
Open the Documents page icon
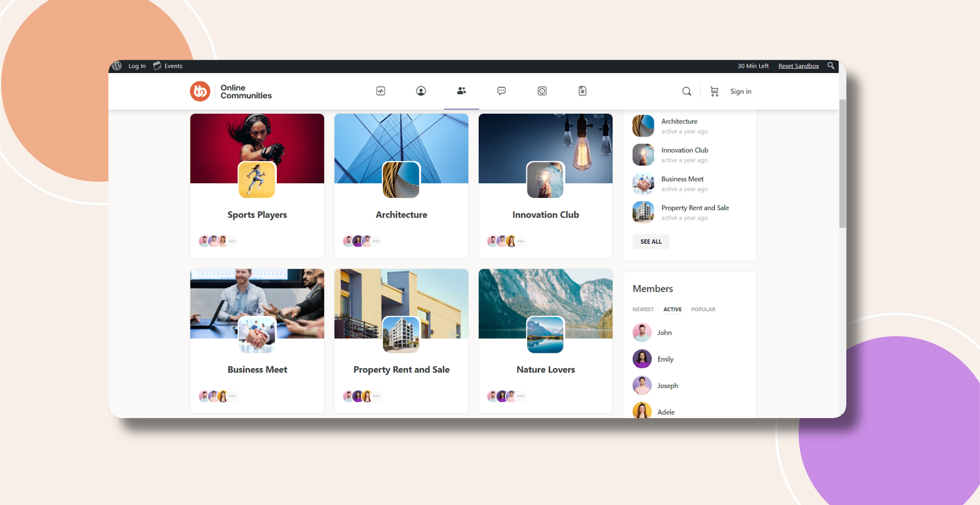pyautogui.click(x=582, y=91)
